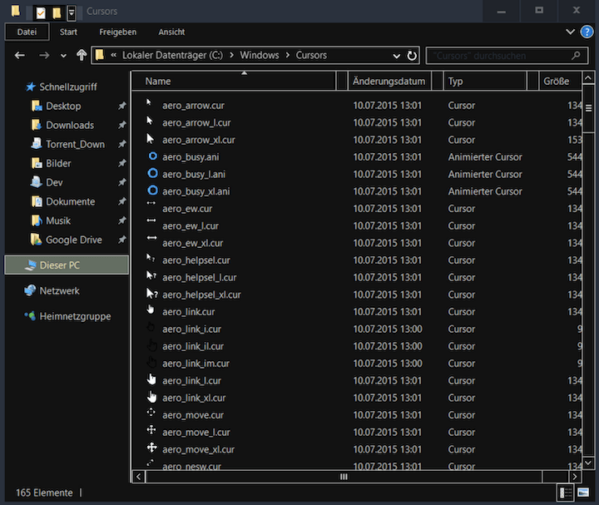This screenshot has width=599, height=505.
Task: Open the Ansicht ribbon tab
Action: (x=172, y=32)
